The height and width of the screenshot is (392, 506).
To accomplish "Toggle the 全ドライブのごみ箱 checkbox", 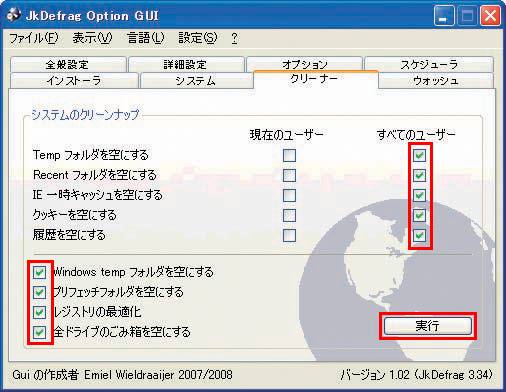I will [x=39, y=332].
